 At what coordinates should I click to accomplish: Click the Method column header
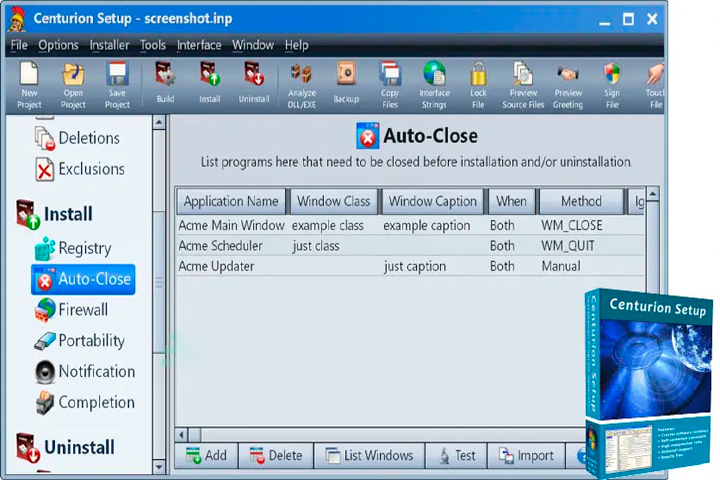581,201
